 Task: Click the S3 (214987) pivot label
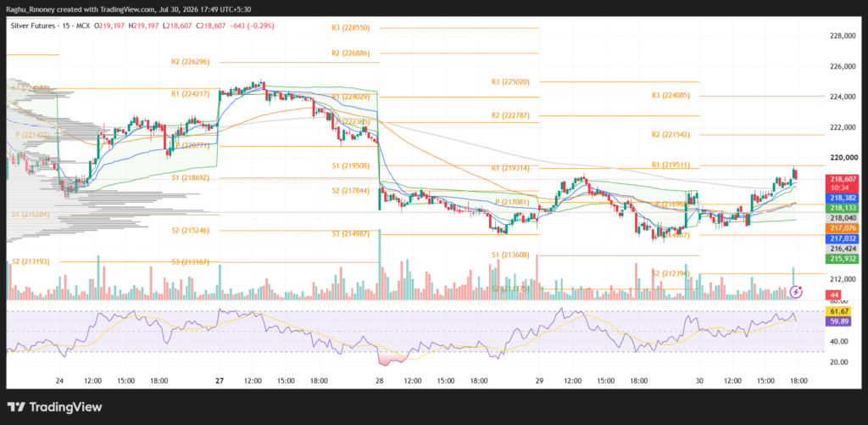coord(350,234)
